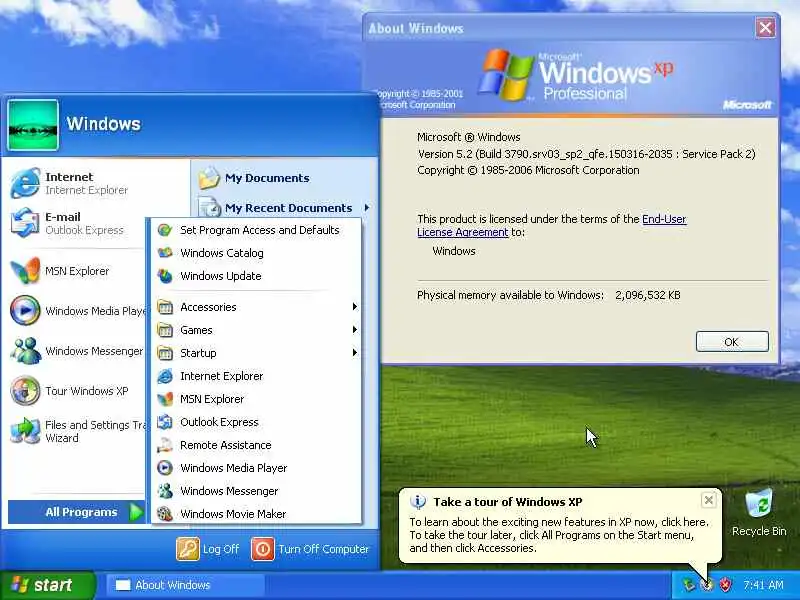Click OK in About Windows dialog
The image size is (800, 600).
click(732, 342)
